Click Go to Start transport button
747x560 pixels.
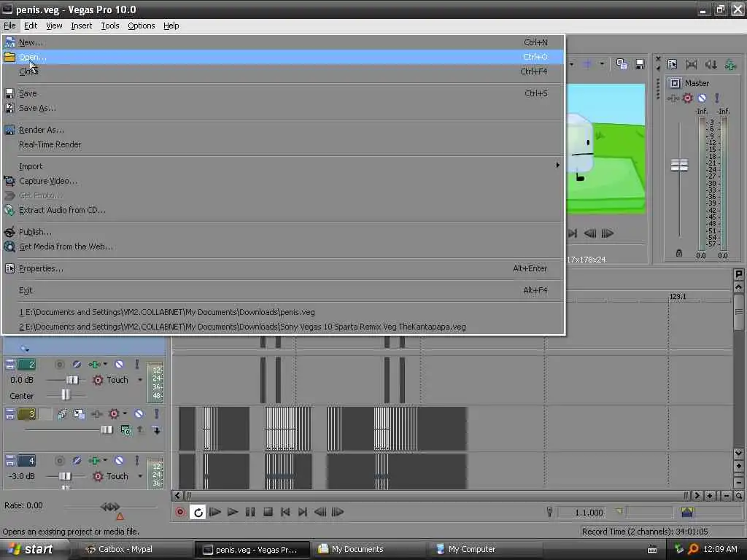[x=285, y=513]
